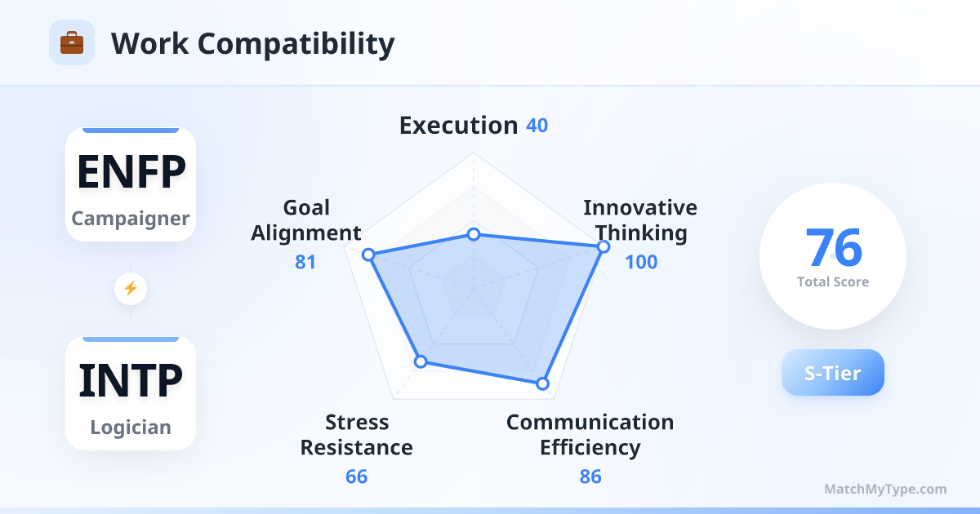980x514 pixels.
Task: Click the Innovative Thinking label
Action: click(639, 220)
